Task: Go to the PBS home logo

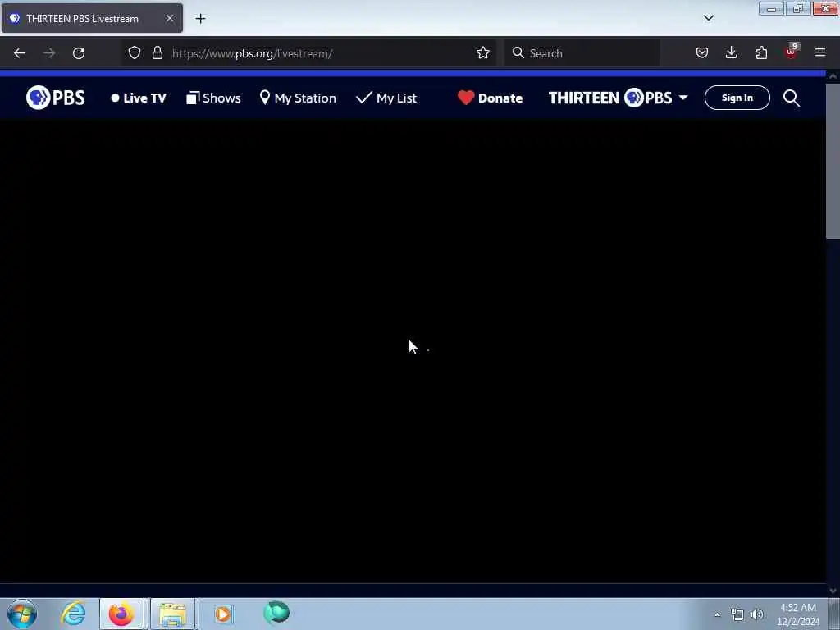Action: 56,98
